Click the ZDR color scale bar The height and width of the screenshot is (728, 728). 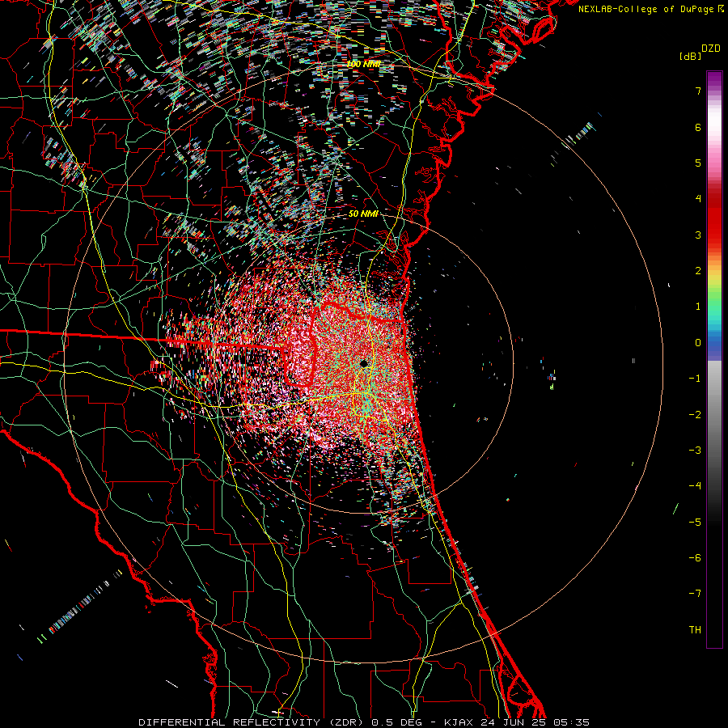pyautogui.click(x=714, y=359)
